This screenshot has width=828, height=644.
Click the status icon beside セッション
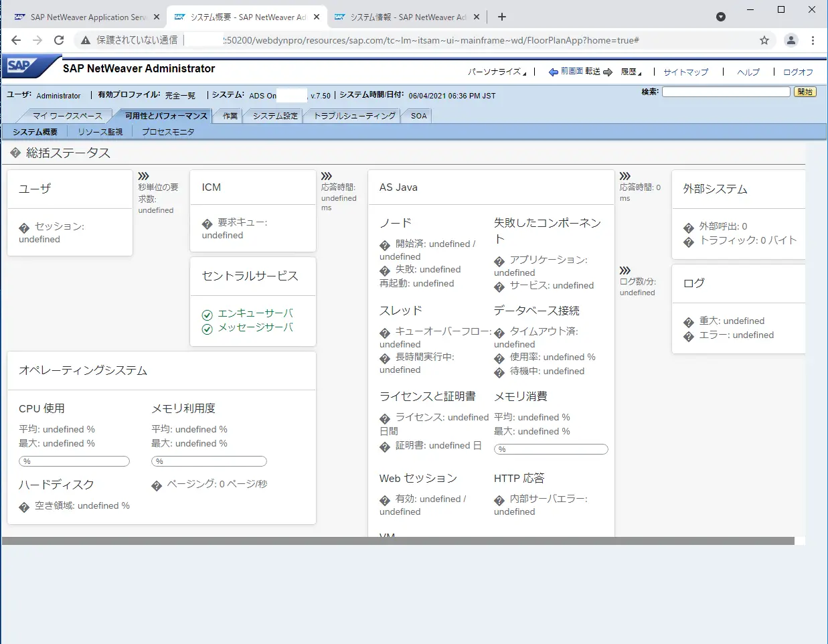pyautogui.click(x=24, y=228)
